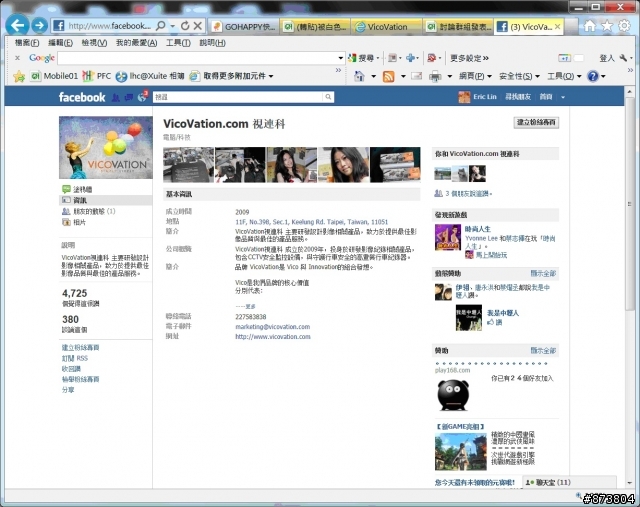Click button at top right of page header
This screenshot has height=507, width=640.
coord(536,122)
